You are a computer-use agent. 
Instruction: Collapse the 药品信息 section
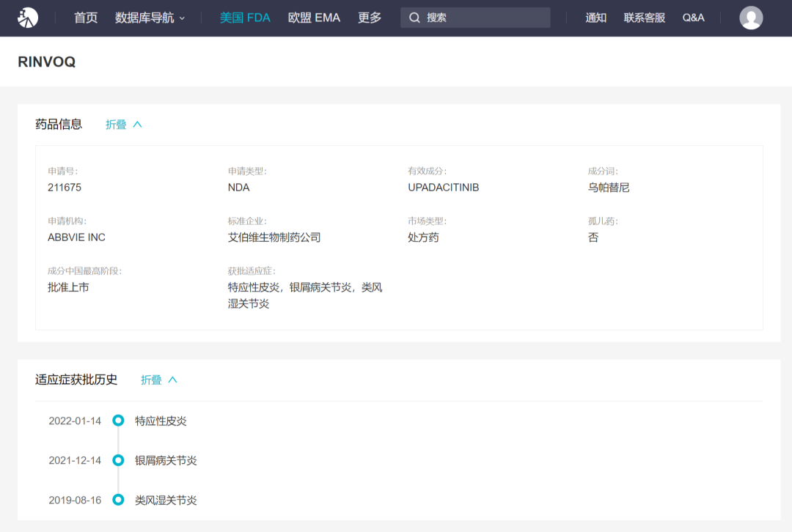124,125
